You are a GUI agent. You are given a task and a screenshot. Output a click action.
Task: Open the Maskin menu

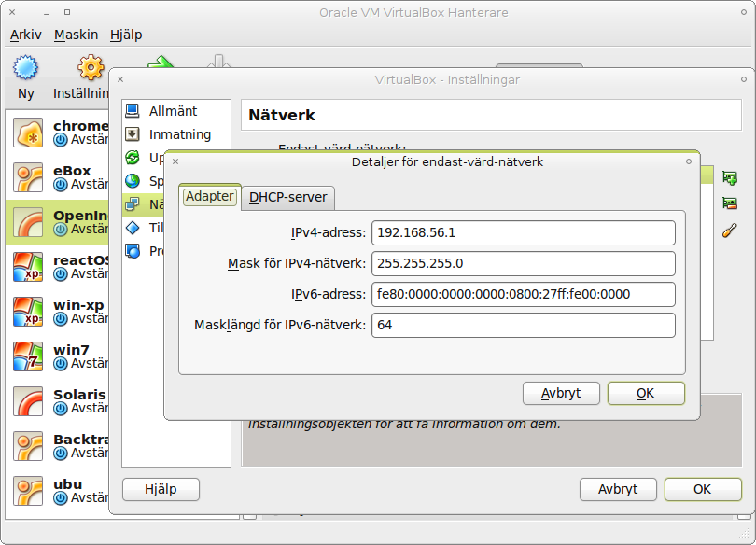tap(76, 35)
